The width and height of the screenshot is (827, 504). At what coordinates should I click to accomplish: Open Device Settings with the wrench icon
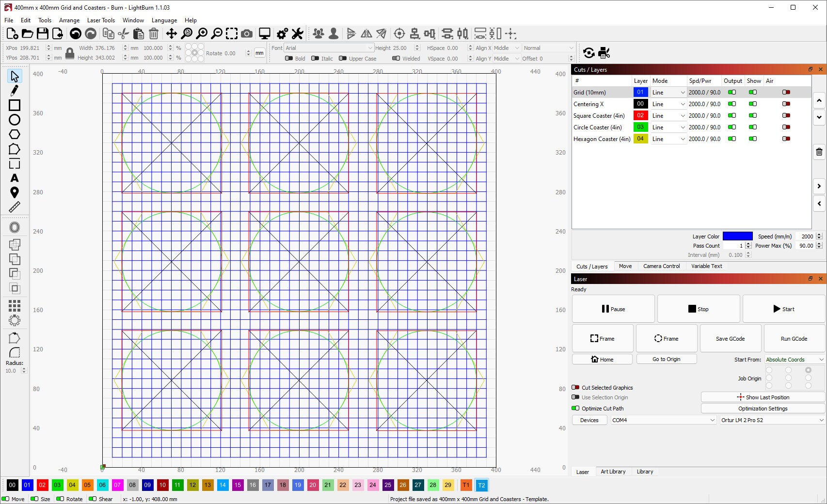[297, 33]
